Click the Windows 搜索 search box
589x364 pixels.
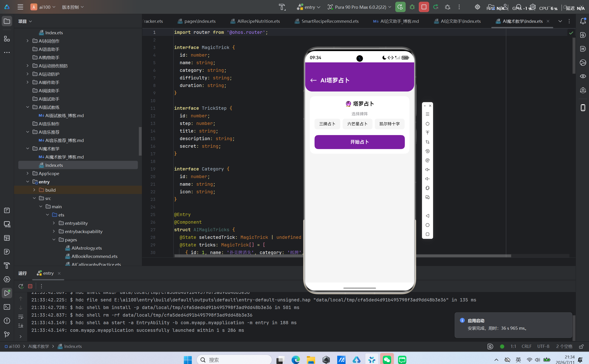tap(234, 360)
